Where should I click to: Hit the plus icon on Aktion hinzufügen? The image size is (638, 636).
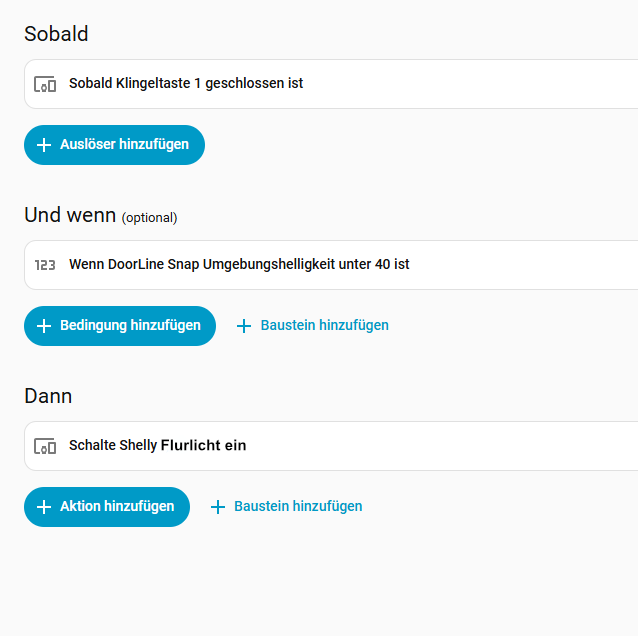pos(44,507)
